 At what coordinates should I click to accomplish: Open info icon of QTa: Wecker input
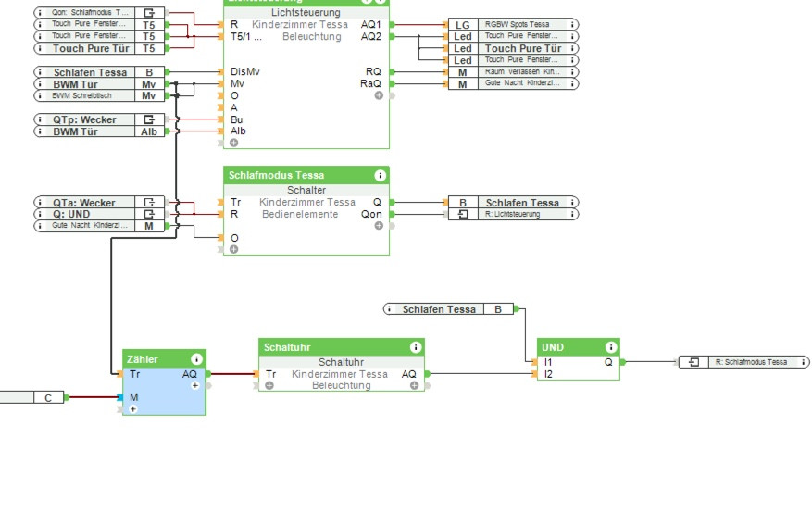[x=40, y=203]
